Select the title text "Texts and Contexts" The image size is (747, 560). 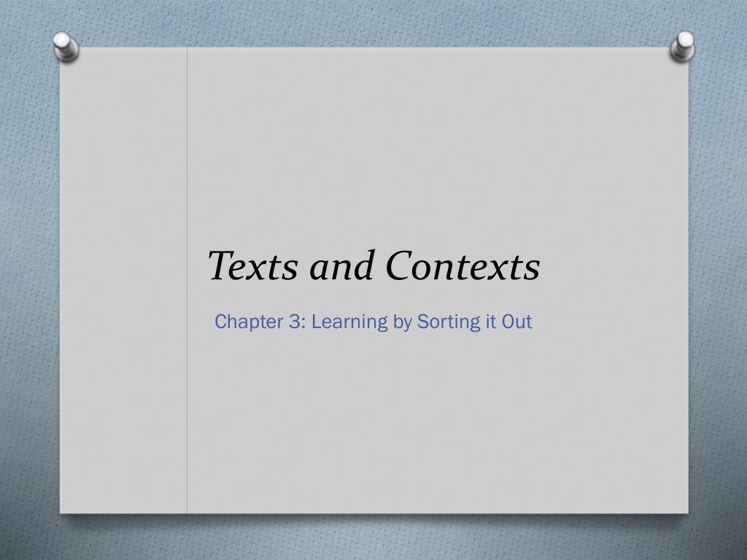(374, 265)
